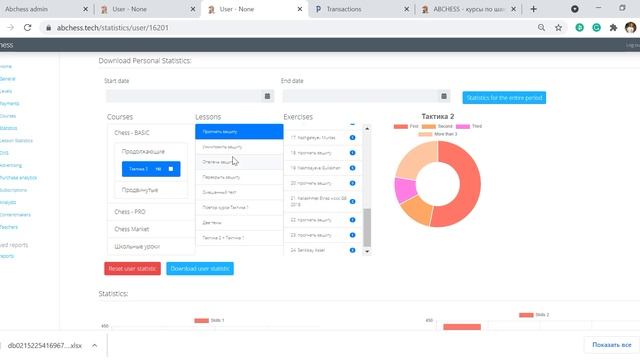The width and height of the screenshot is (640, 360).
Task: View site info via padlock icon
Action: click(x=48, y=28)
